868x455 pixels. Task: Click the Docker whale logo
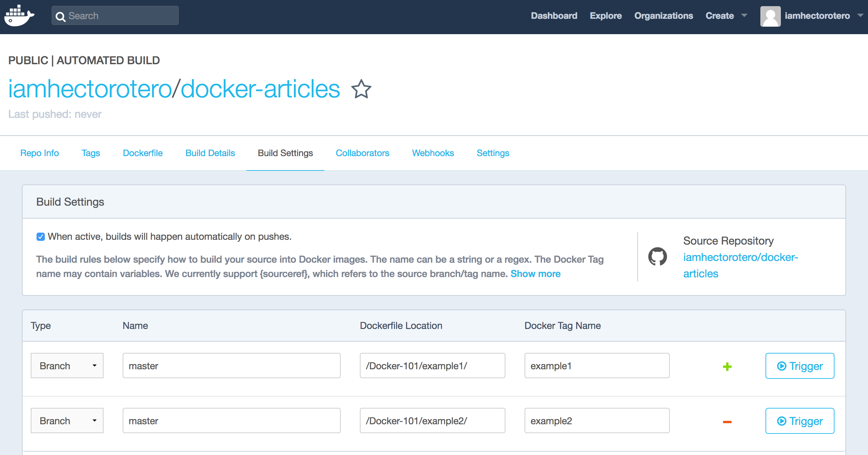pyautogui.click(x=19, y=16)
